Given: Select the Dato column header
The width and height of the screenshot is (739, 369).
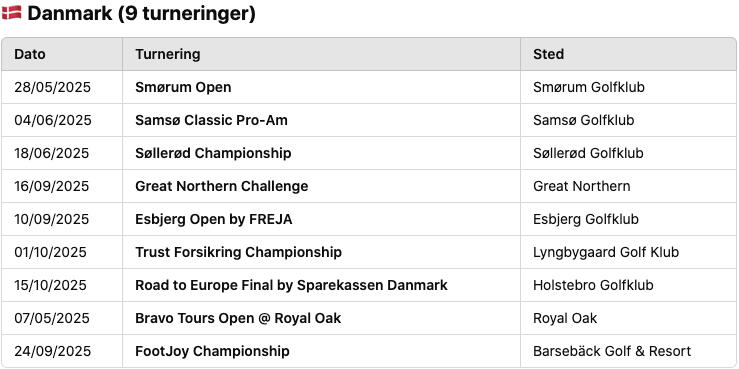Looking at the screenshot, I should pyautogui.click(x=30, y=54).
